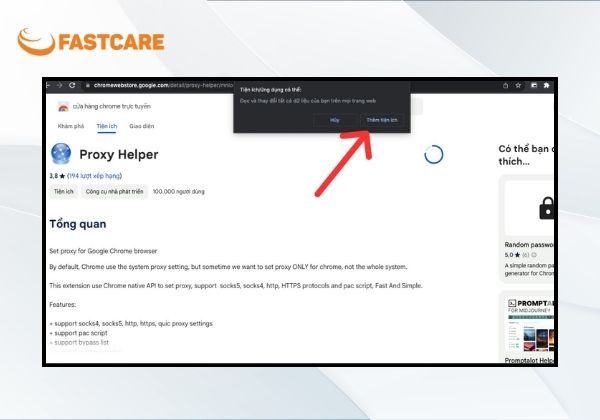Image resolution: width=600 pixels, height=420 pixels.
Task: Reload the Chrome Web Store page
Action: [72, 85]
